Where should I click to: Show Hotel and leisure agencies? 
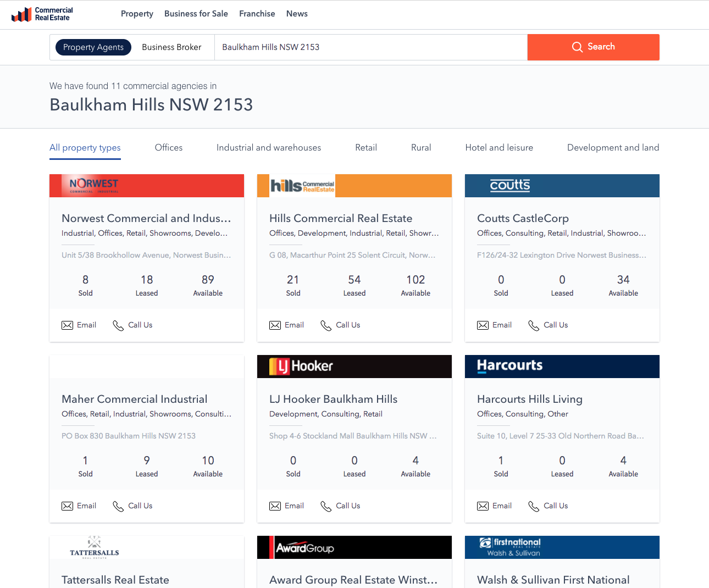coord(499,148)
